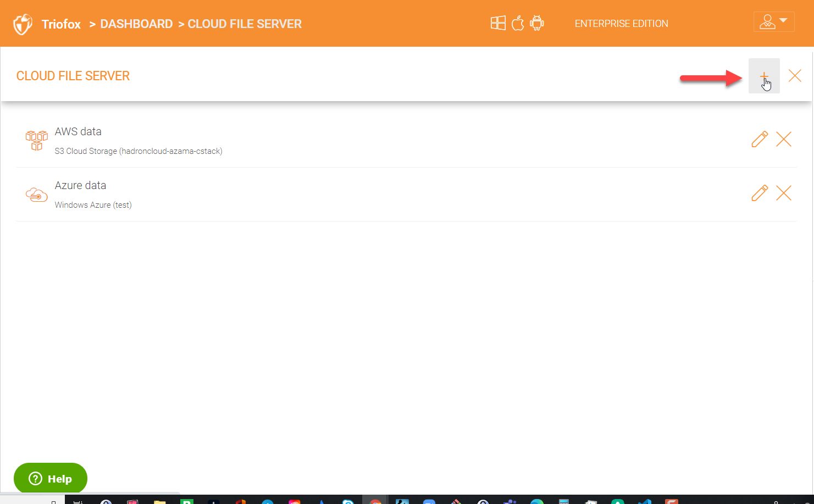Select the AWS data title
This screenshot has height=504, width=814.
(x=78, y=131)
